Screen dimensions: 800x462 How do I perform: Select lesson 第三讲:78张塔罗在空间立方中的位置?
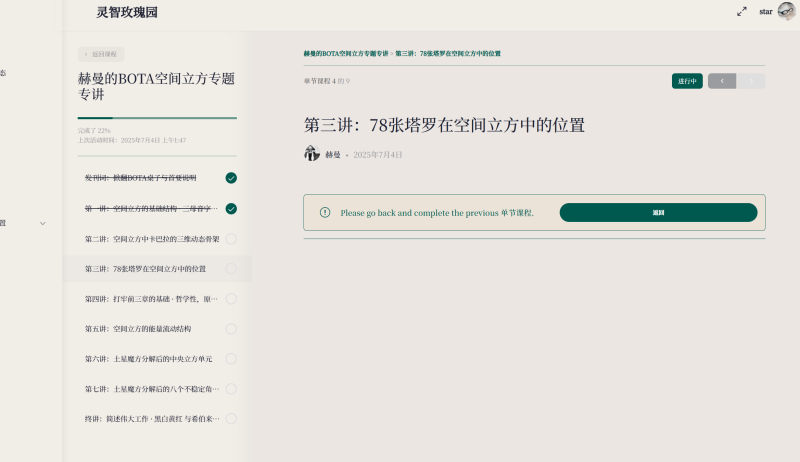point(145,269)
